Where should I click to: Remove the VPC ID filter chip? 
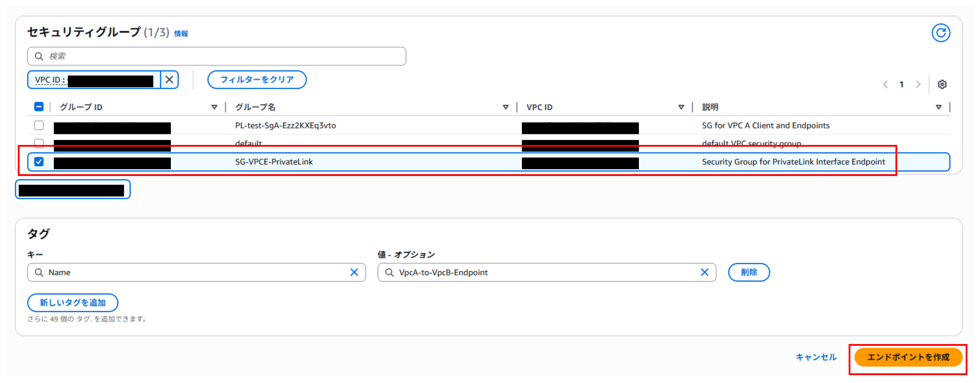[x=169, y=79]
